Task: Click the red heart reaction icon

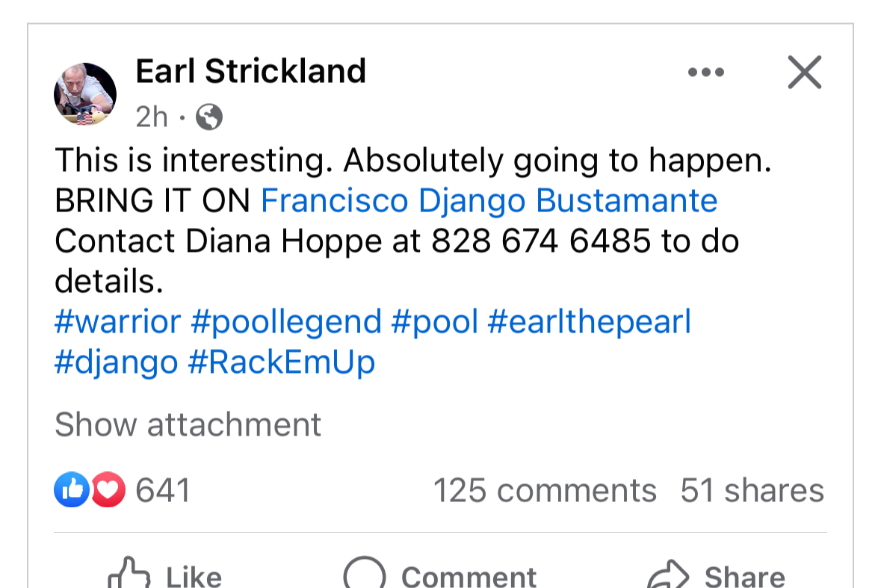Action: (x=109, y=490)
